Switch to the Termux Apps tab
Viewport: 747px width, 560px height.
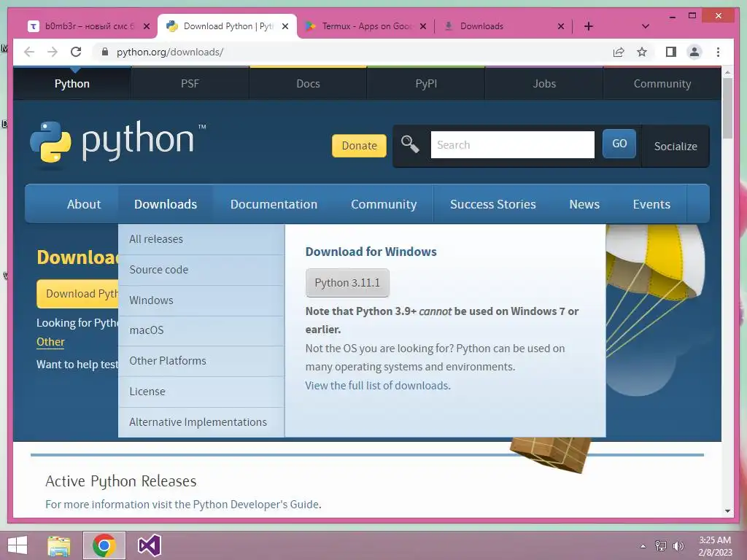pos(365,26)
